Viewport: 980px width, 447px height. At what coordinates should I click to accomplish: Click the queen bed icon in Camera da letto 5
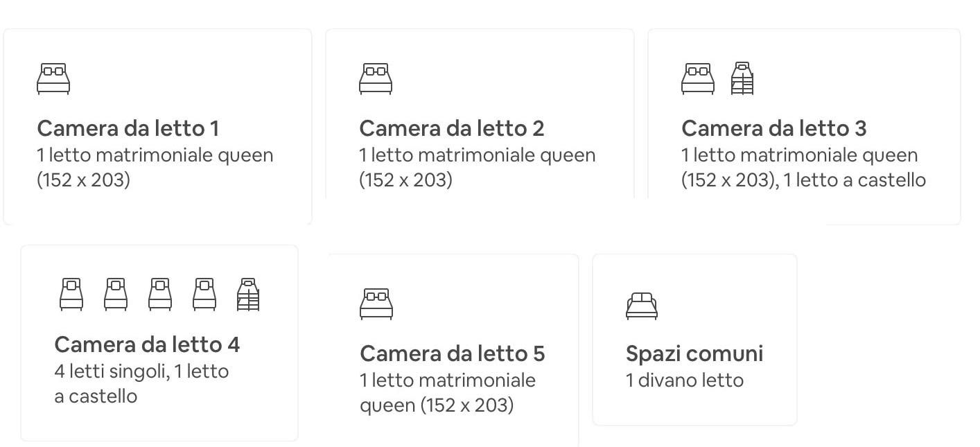coord(376,304)
